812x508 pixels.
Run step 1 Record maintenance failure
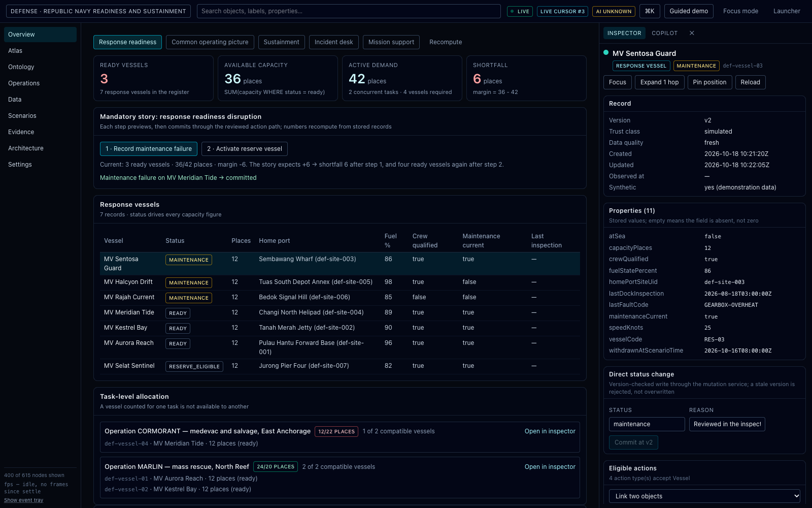pos(149,149)
